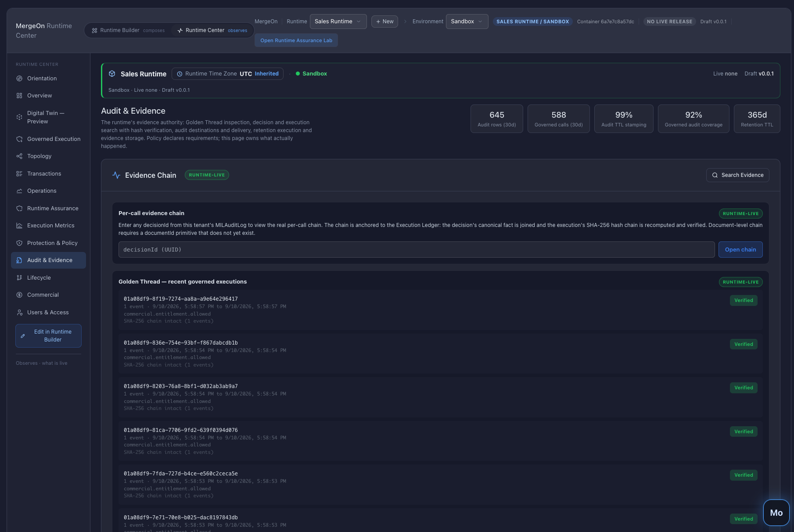Open execution 01a08df9-8203-76a8-8bf1-d032ab3ab9a7
The image size is (794, 532).
(x=441, y=397)
